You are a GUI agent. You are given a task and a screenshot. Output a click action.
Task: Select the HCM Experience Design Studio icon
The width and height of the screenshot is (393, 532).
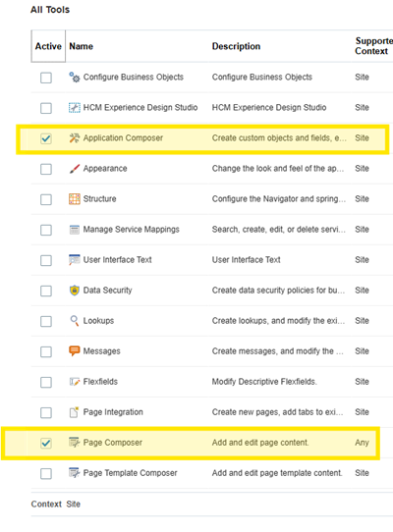pyautogui.click(x=75, y=108)
